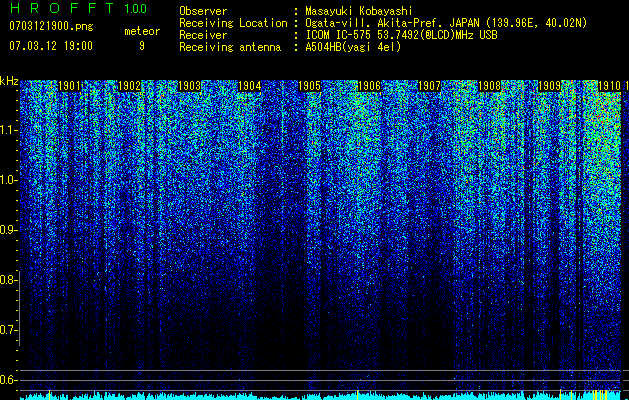Select the 0.9 frequency axis label
Screen dimensions: 629x400
tap(7, 230)
